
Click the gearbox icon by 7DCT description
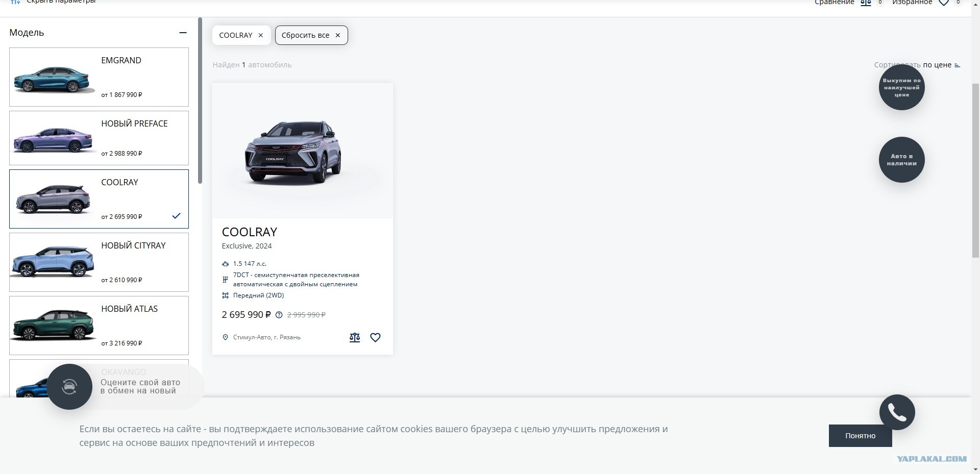point(225,280)
